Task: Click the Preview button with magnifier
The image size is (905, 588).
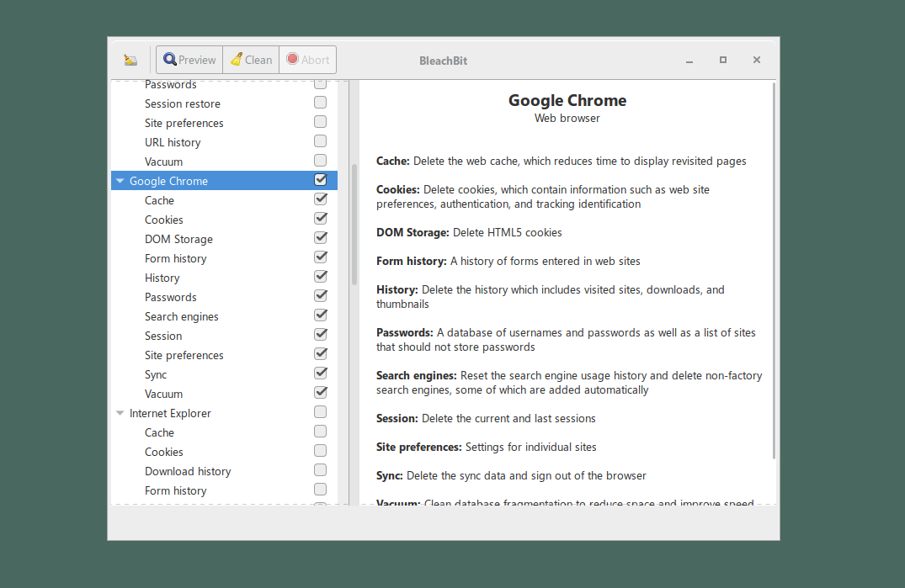Action: 189,60
